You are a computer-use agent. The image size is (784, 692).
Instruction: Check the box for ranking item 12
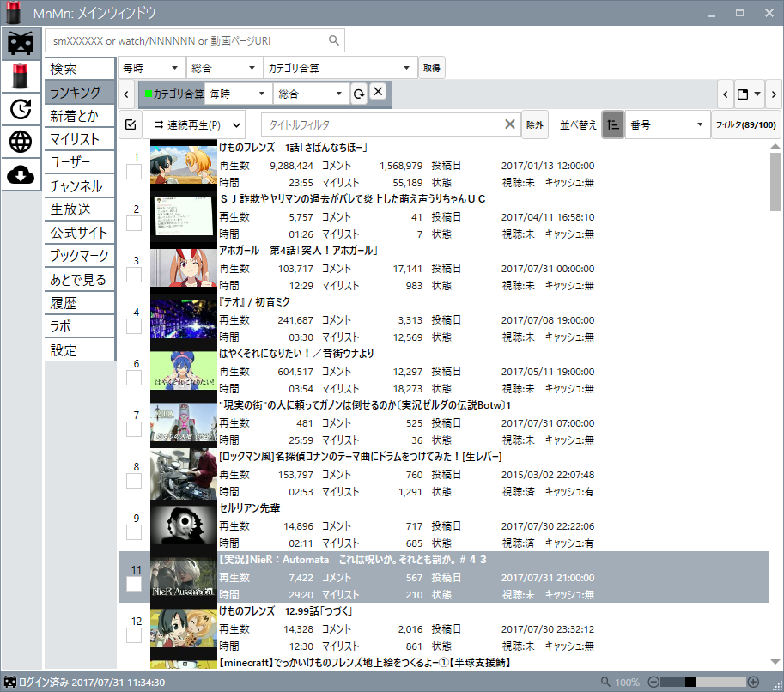[133, 635]
